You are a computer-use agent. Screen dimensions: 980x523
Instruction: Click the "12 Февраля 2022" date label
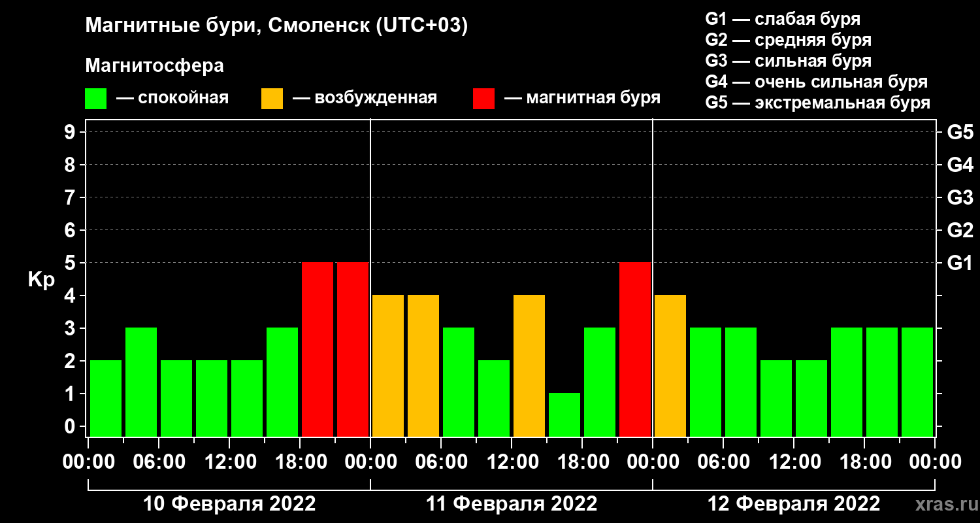click(x=794, y=504)
